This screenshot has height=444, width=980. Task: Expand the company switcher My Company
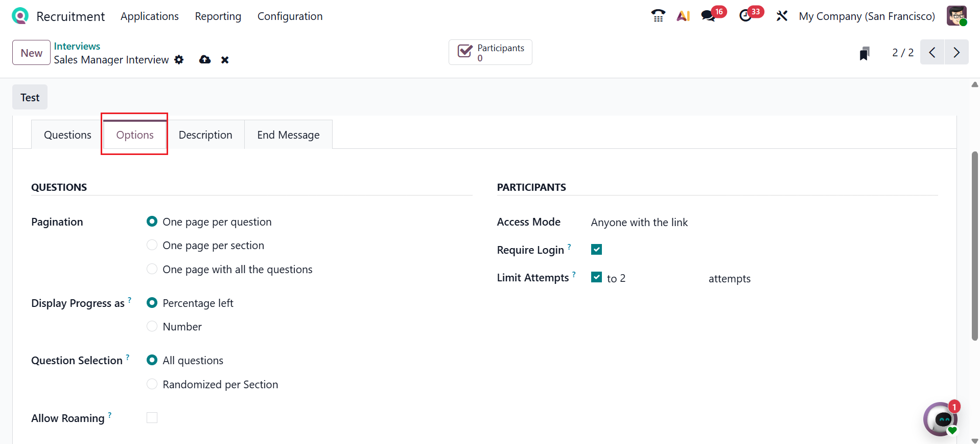pyautogui.click(x=867, y=16)
